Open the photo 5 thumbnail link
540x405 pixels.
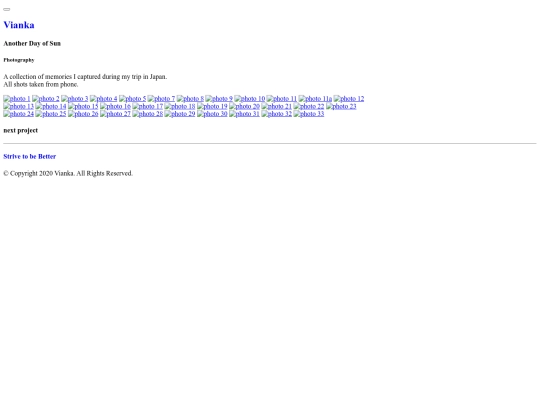pyautogui.click(x=133, y=99)
